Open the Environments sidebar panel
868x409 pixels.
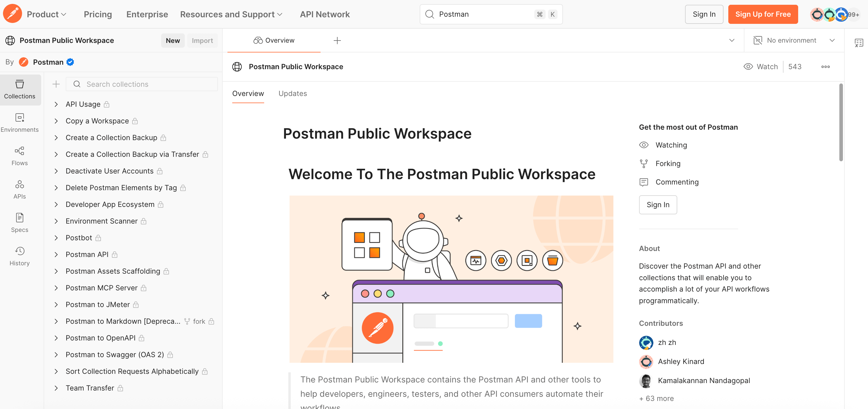coord(19,123)
